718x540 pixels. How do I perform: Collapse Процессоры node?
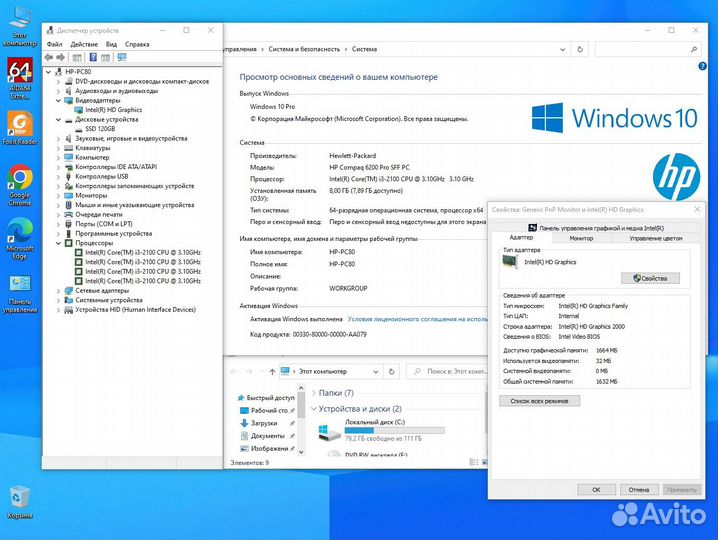(58, 243)
